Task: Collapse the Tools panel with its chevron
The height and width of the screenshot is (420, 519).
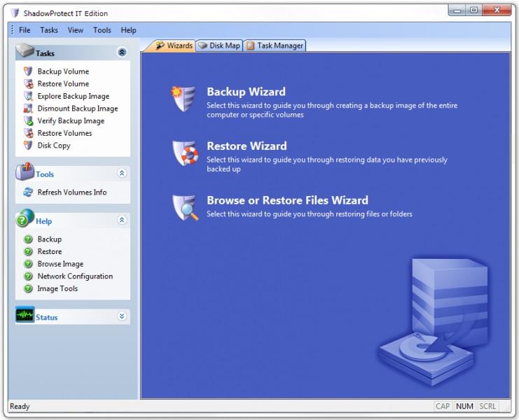Action: tap(122, 173)
